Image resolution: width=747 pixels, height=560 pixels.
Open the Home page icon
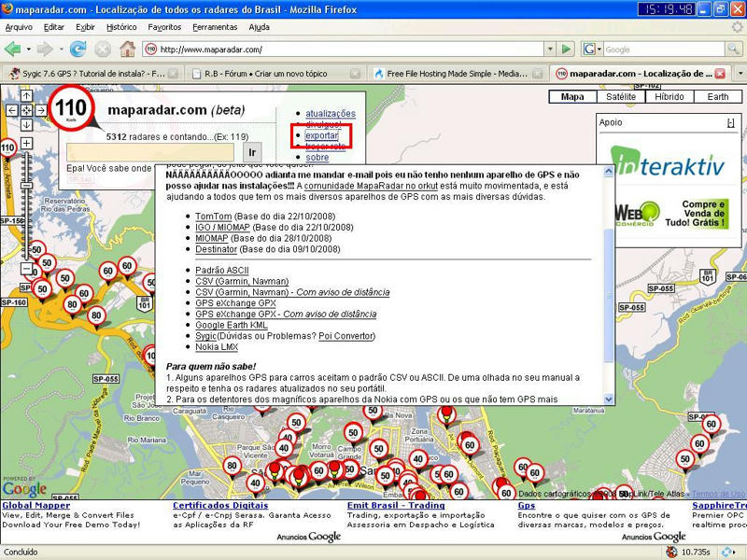click(127, 49)
